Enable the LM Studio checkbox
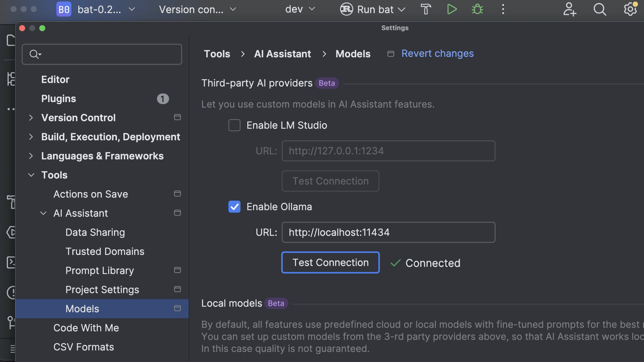 234,125
